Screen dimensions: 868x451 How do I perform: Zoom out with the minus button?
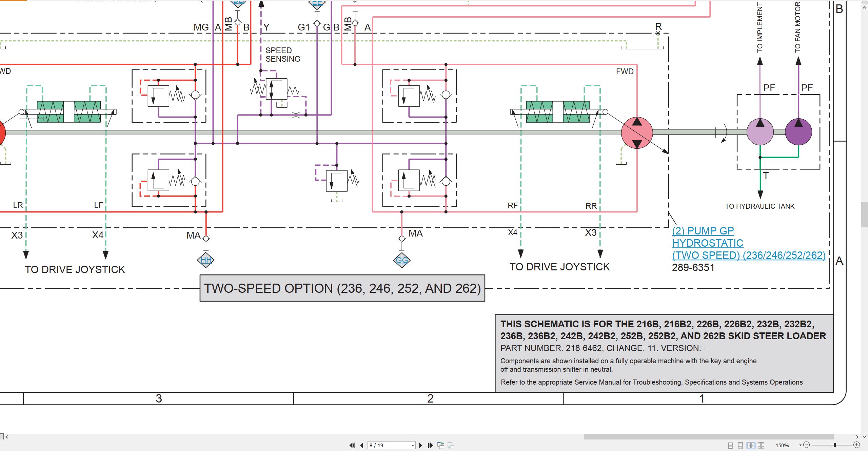[807, 445]
